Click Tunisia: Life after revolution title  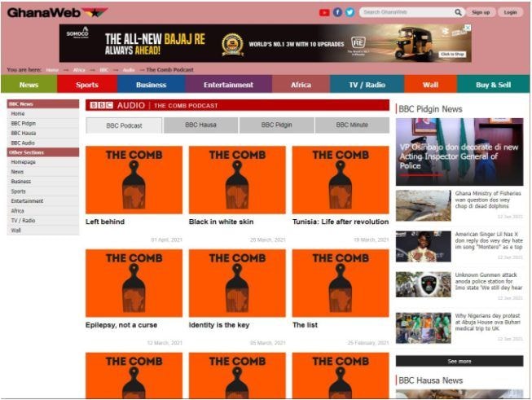pos(341,222)
